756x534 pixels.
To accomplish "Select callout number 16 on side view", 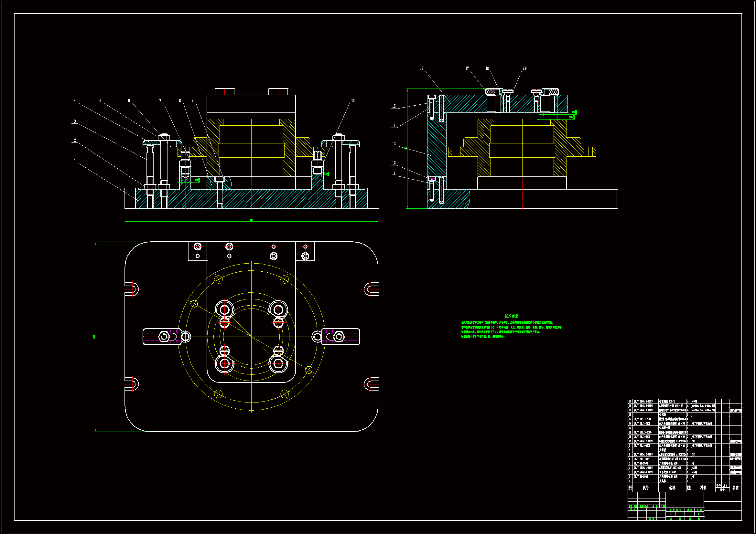I will click(421, 68).
